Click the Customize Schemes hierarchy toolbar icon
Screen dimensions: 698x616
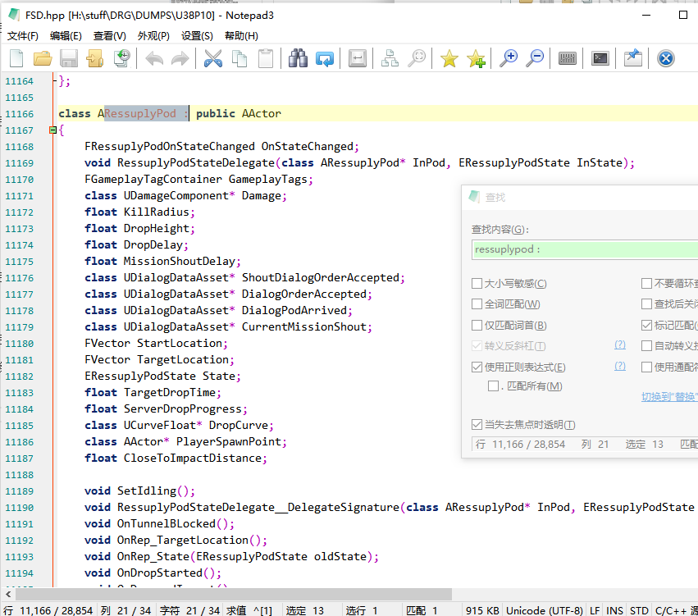[x=390, y=58]
